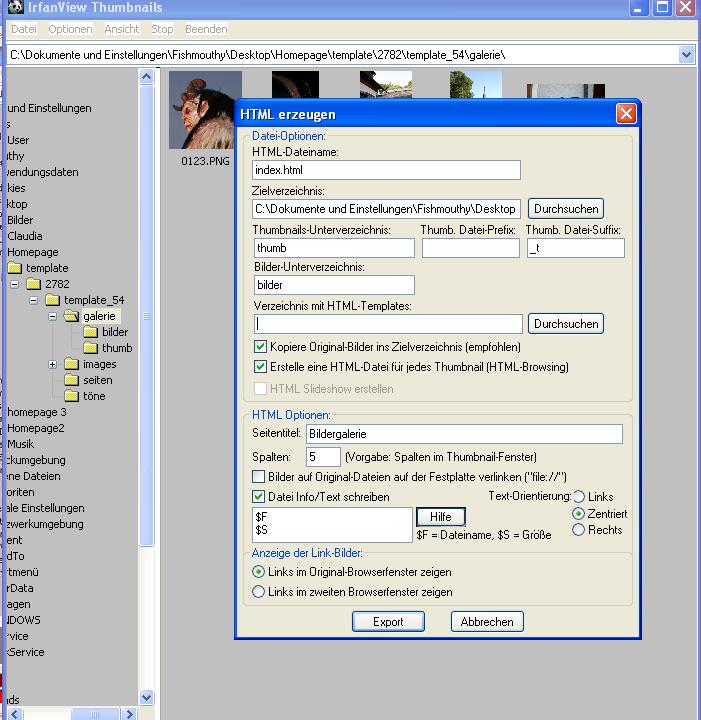Screen dimensions: 701x720
Task: Select the template_54 folder icon
Action: 52,300
